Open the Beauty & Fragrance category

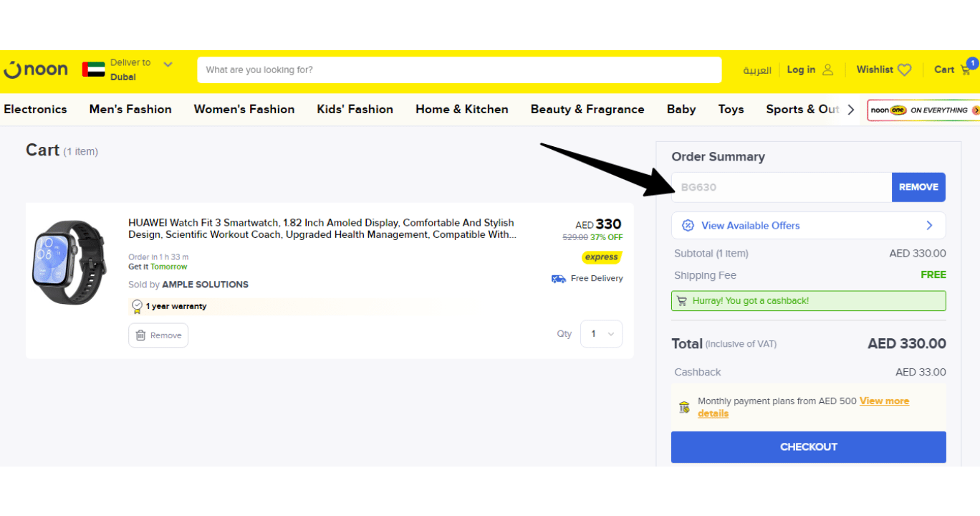(x=587, y=109)
